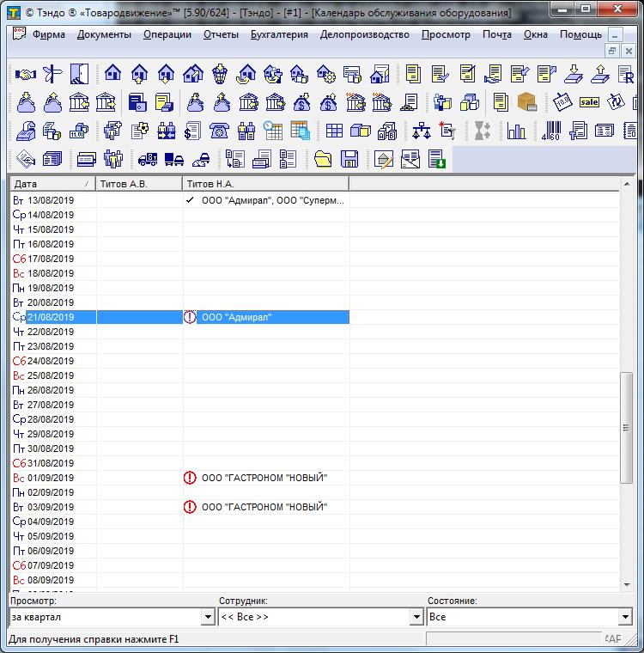Open the Просмотр dropdown showing за квартал
This screenshot has height=653, width=644.
(207, 617)
